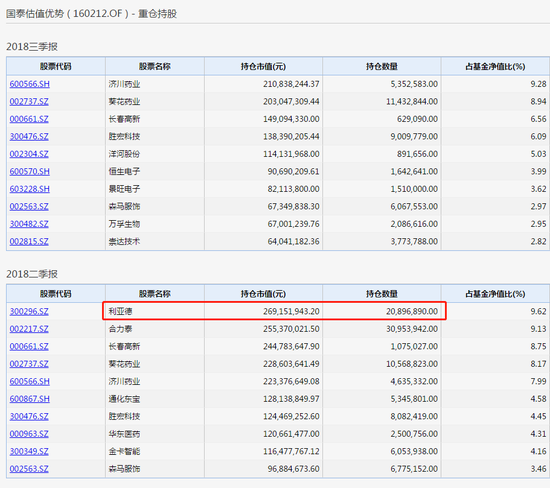Open the 002217.SZ stock code link

29,329
